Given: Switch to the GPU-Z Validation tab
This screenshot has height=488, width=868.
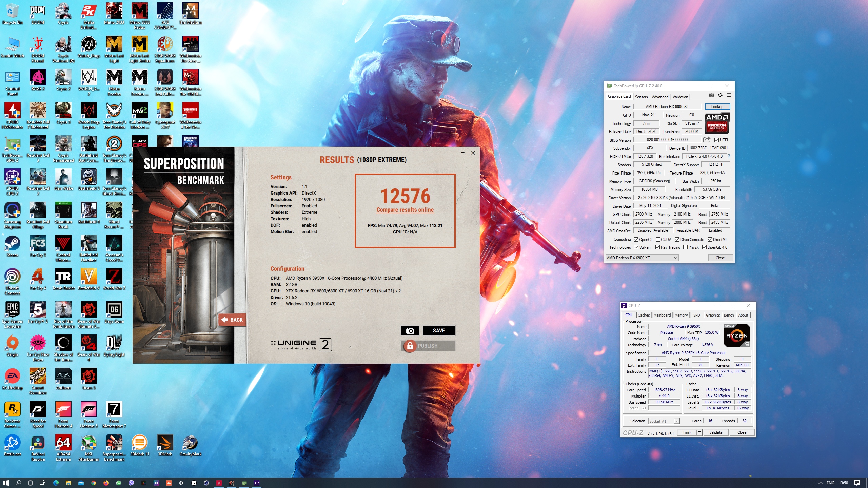Looking at the screenshot, I should [680, 97].
